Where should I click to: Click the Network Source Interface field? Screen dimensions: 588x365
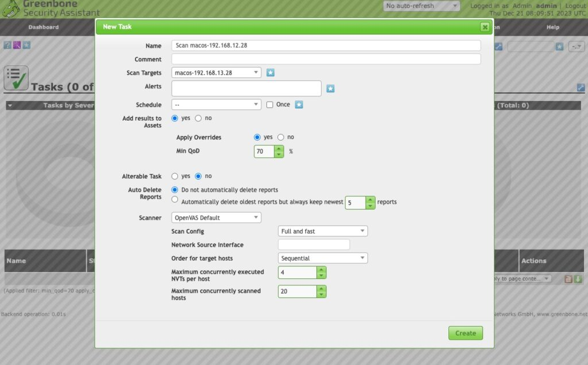pos(314,244)
